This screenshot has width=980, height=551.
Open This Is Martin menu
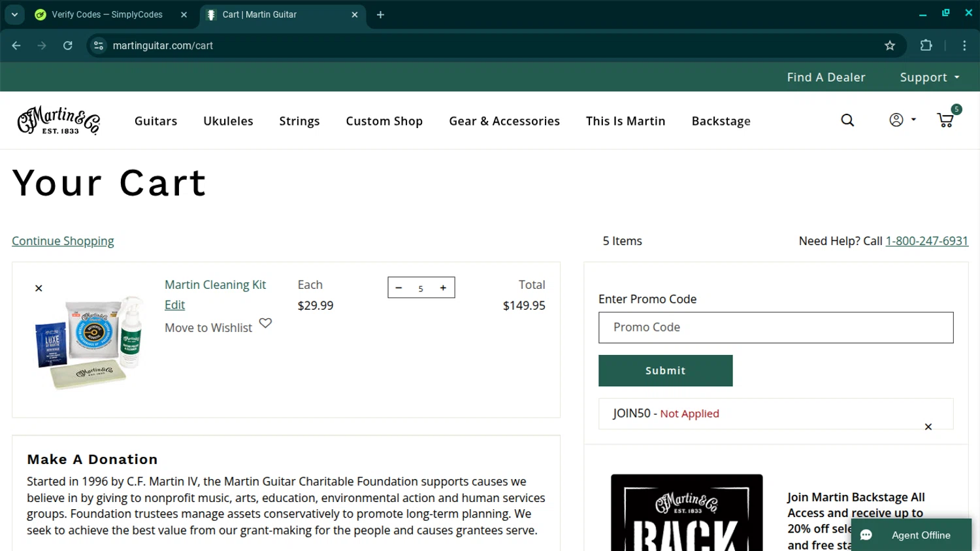coord(625,121)
